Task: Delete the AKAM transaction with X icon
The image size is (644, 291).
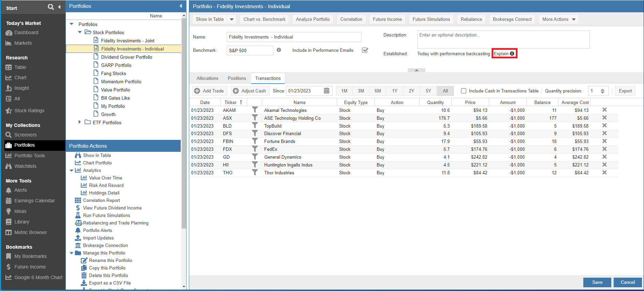Action: [x=604, y=110]
